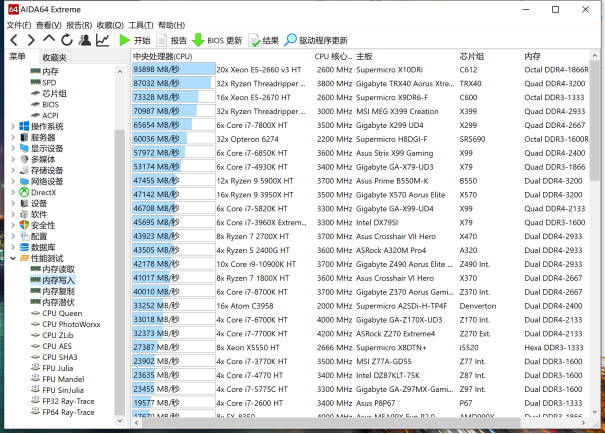Collapse the 性能测试 tree node

12,258
